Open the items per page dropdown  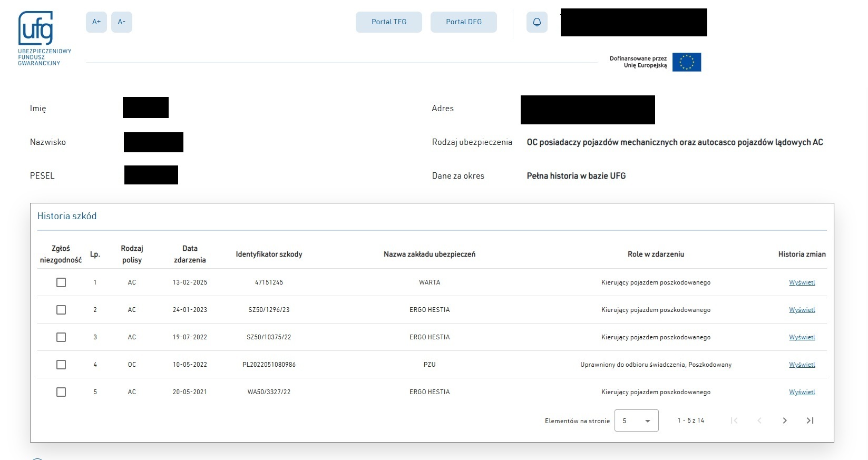coord(636,420)
